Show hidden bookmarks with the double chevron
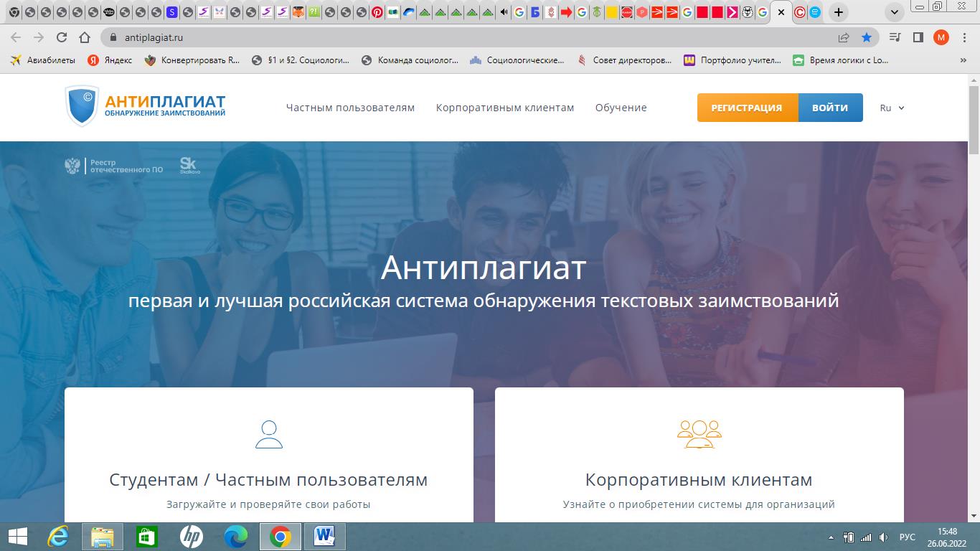This screenshot has width=980, height=551. 963,60
